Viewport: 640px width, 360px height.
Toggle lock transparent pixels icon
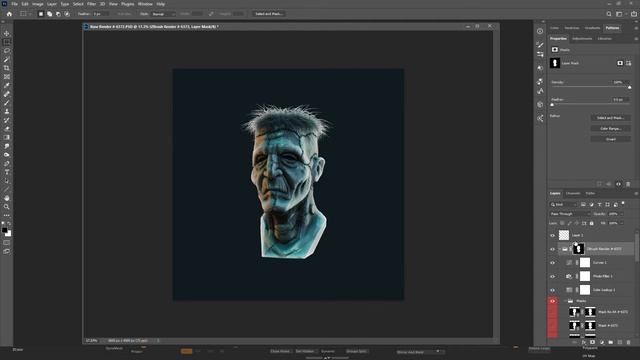pyautogui.click(x=562, y=223)
